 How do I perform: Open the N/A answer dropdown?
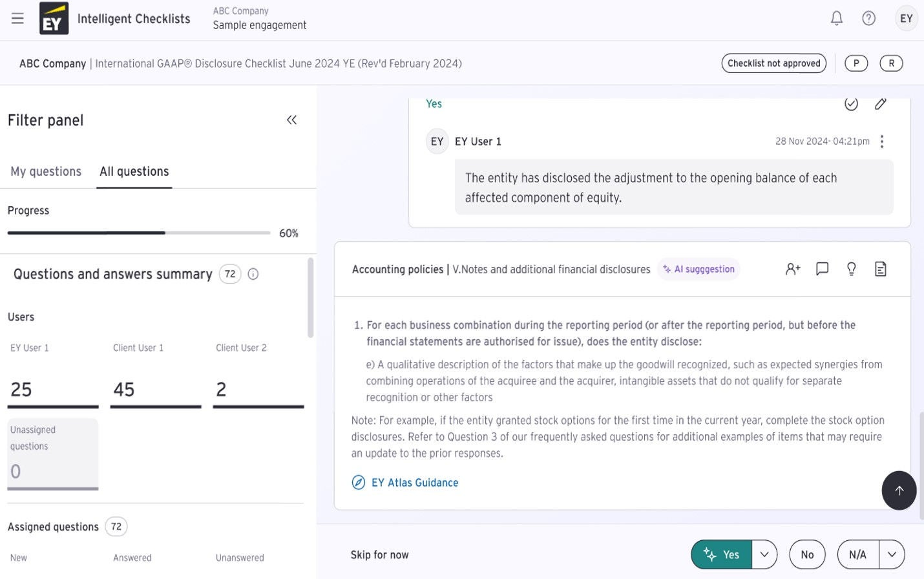pos(892,554)
